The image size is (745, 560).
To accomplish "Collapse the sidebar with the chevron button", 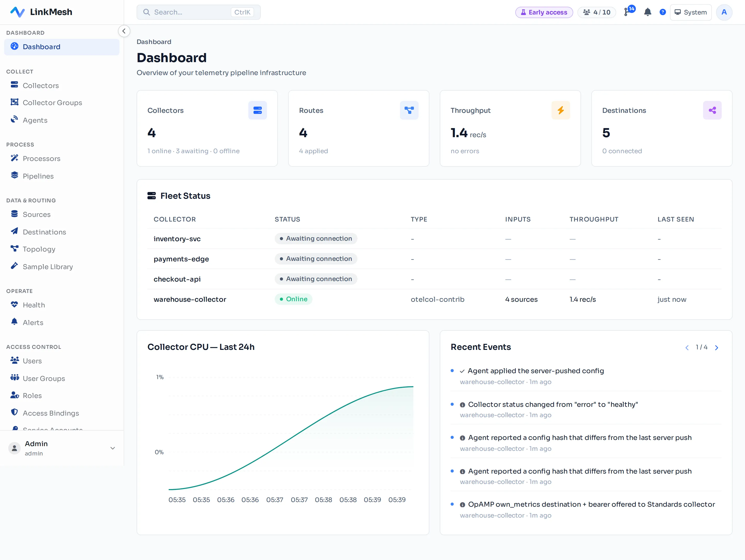I will [x=124, y=31].
